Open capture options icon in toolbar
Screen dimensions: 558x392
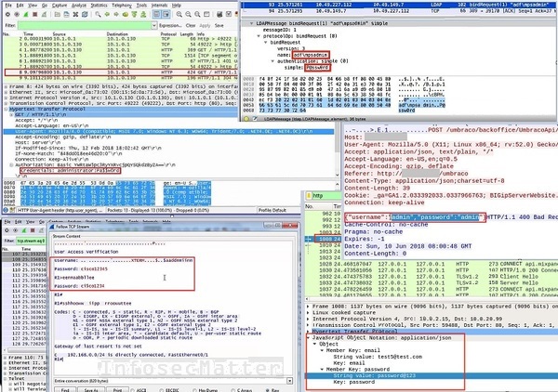click(17, 14)
